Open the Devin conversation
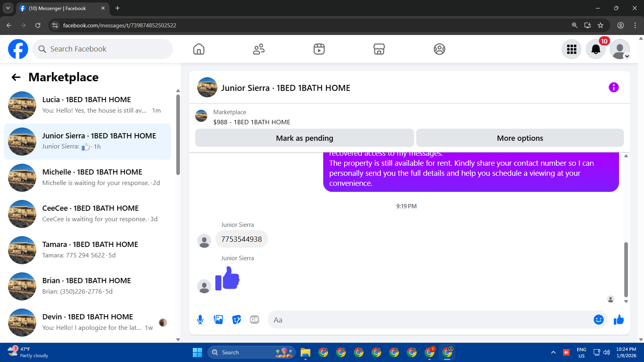 coord(87,323)
